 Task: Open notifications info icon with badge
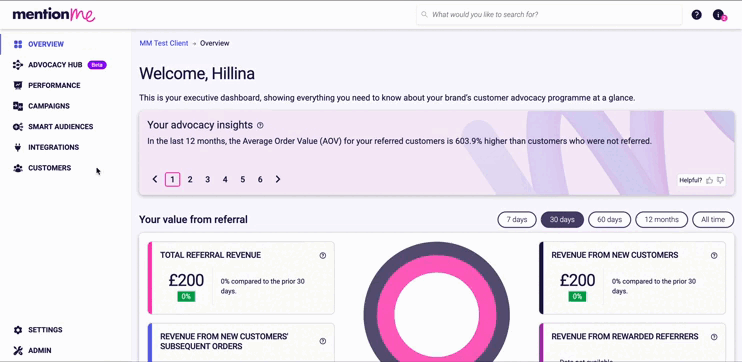[719, 15]
